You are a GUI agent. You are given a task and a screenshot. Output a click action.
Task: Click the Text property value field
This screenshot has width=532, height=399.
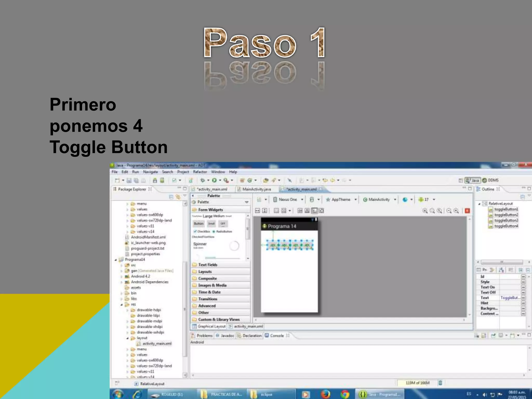pos(510,298)
